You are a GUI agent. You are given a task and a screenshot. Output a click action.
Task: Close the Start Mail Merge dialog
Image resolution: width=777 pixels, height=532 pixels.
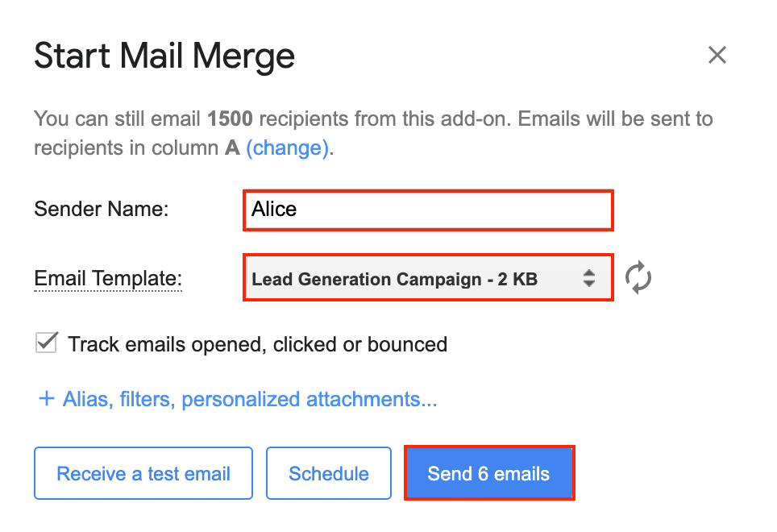(717, 55)
